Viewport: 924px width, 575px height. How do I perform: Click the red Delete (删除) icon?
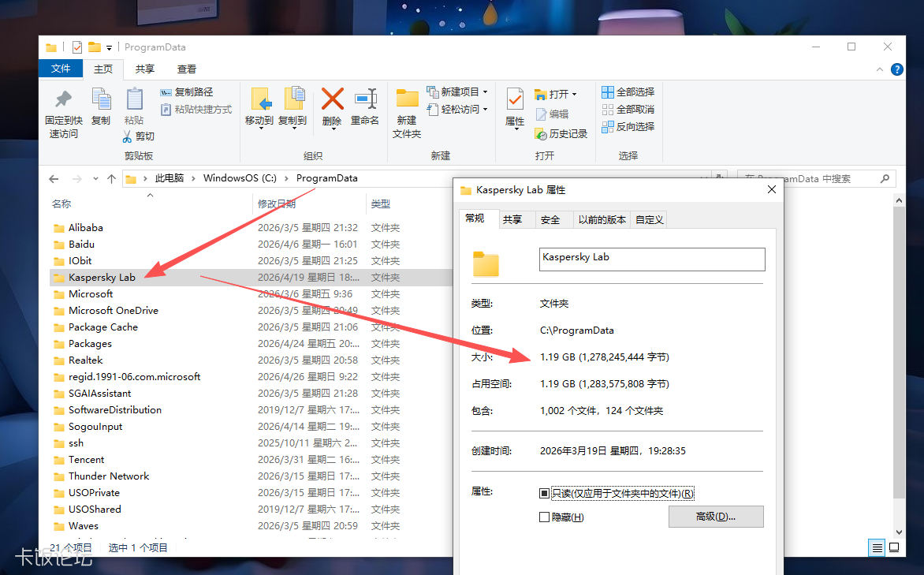coord(333,99)
